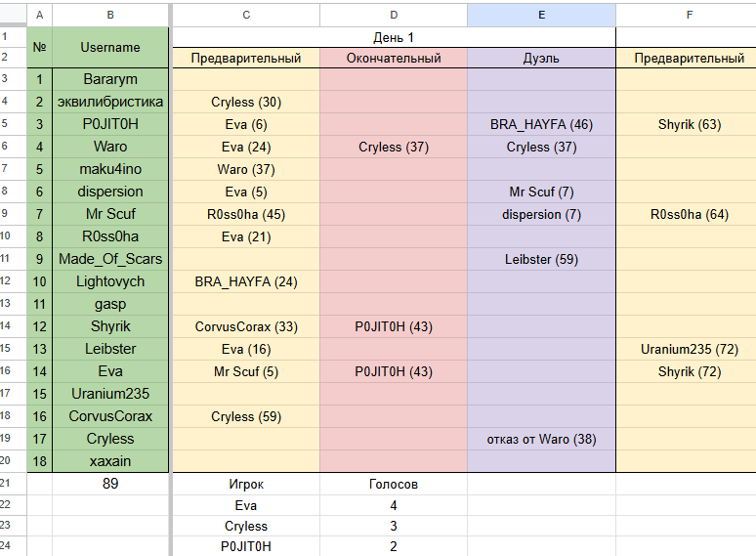
Task: Select cell with Cryless (30)
Action: 246,102
